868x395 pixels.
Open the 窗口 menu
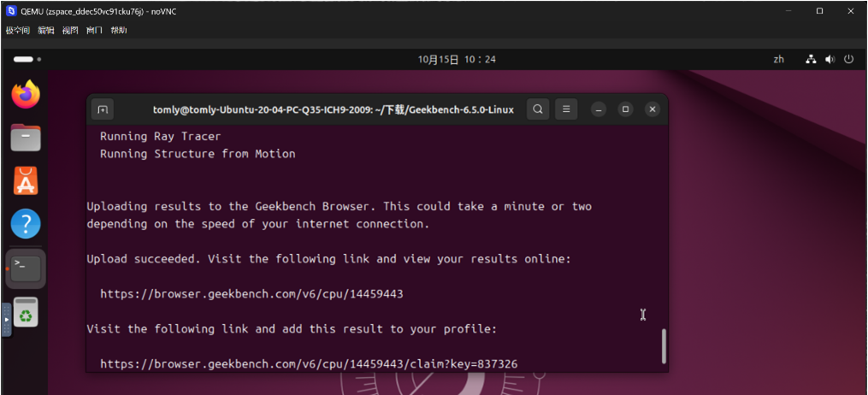tap(95, 31)
